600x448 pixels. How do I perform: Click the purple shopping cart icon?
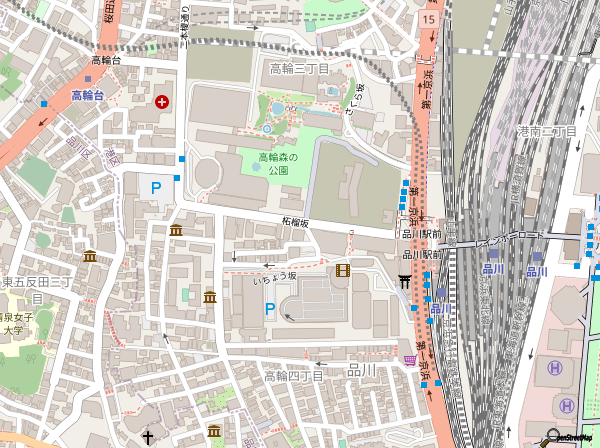409,360
